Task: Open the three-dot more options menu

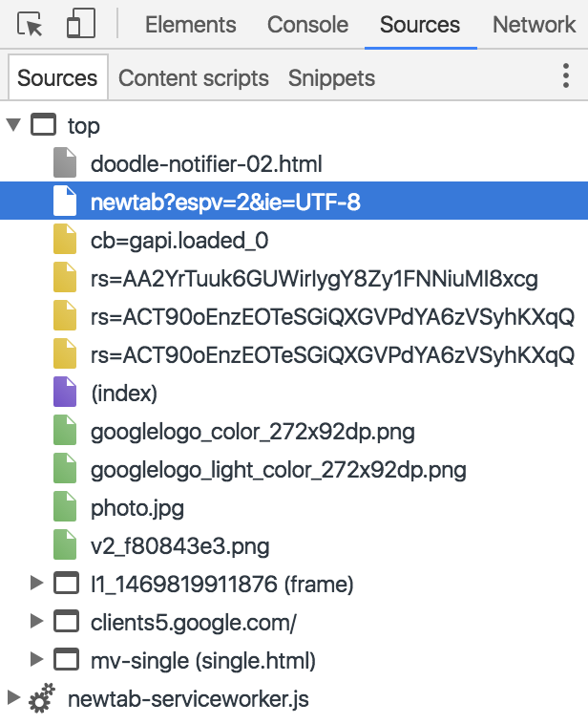Action: coord(566,76)
